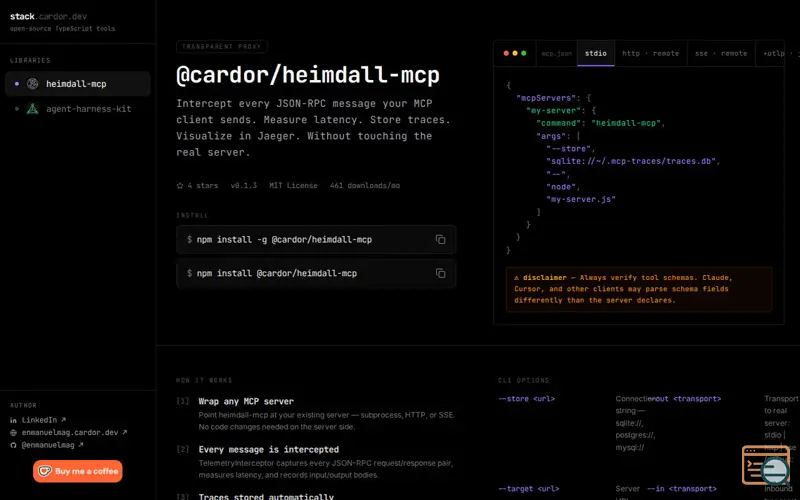Click the "Wrap any MCP server" step title

246,401
